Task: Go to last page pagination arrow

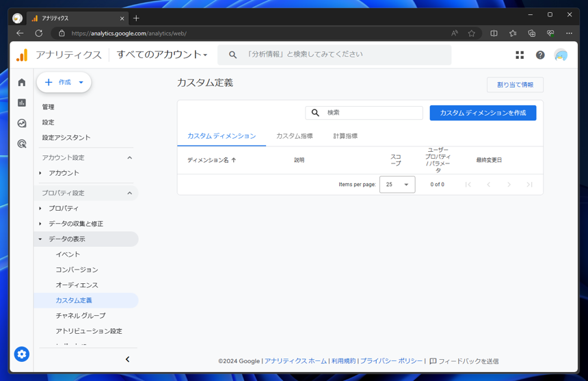Action: click(x=529, y=185)
